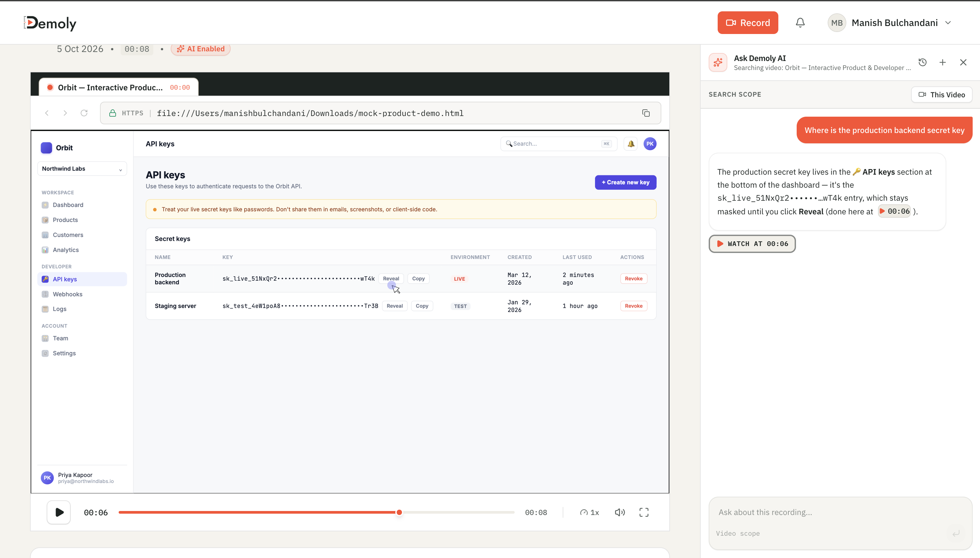Click the browser forward arrow in the recording
980x558 pixels.
[65, 113]
